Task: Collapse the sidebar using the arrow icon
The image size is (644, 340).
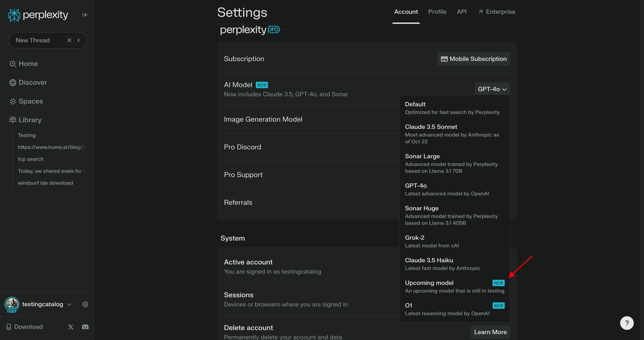Action: pyautogui.click(x=84, y=15)
